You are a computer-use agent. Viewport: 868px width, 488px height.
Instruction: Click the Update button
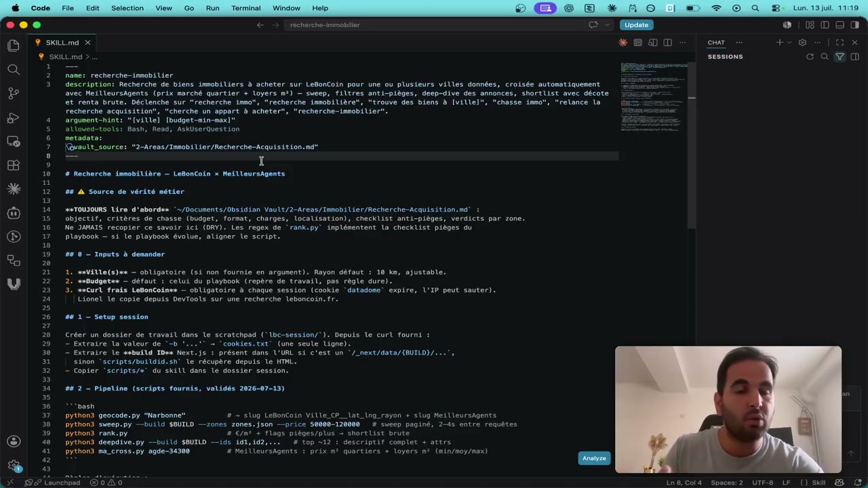click(636, 25)
